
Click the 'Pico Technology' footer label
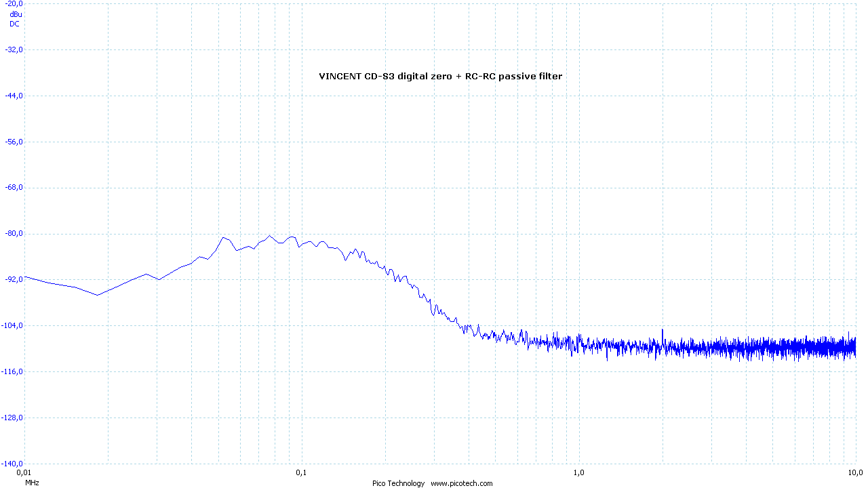tap(399, 483)
